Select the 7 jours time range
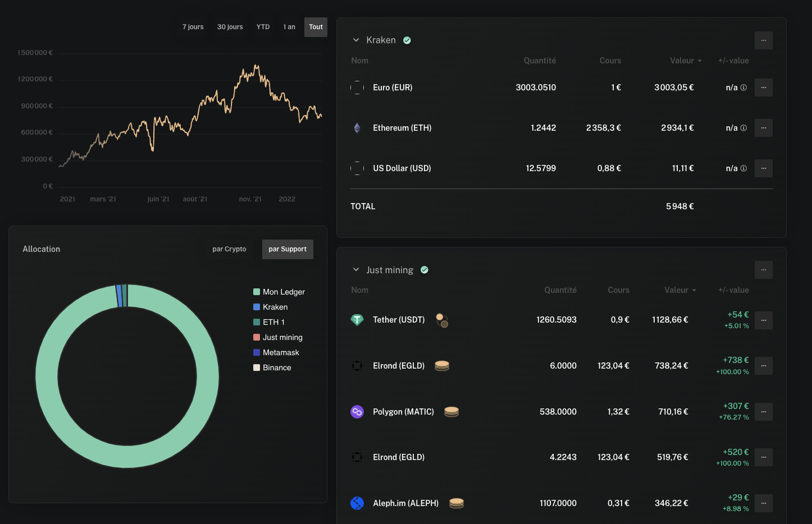 coord(193,27)
